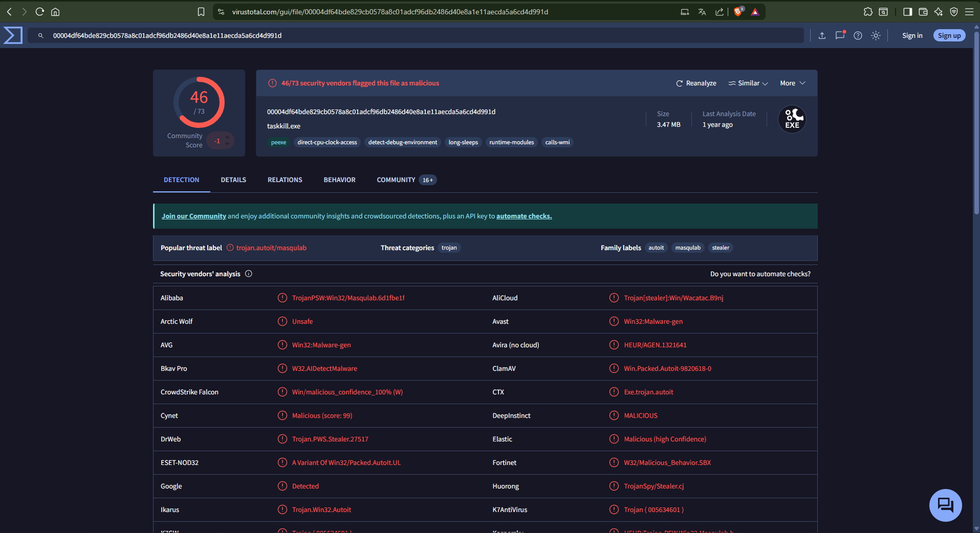Switch to the DETAILS tab
The width and height of the screenshot is (980, 533).
(233, 180)
